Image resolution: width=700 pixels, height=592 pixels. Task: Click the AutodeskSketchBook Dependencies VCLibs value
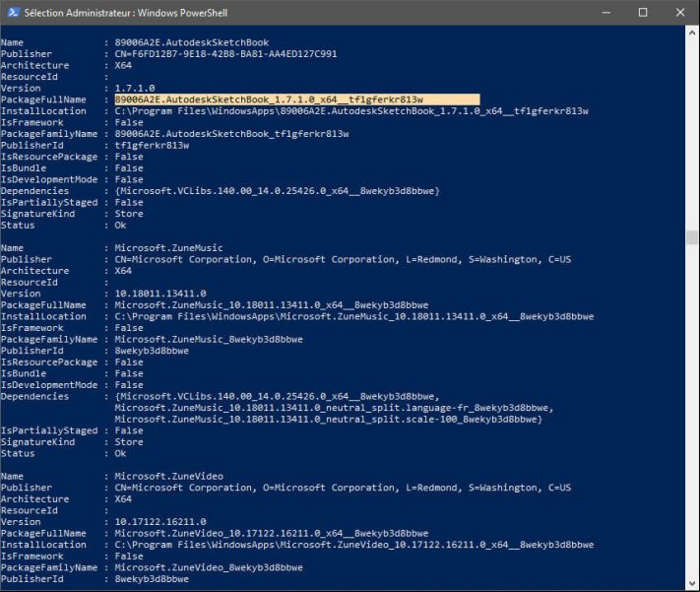point(278,191)
